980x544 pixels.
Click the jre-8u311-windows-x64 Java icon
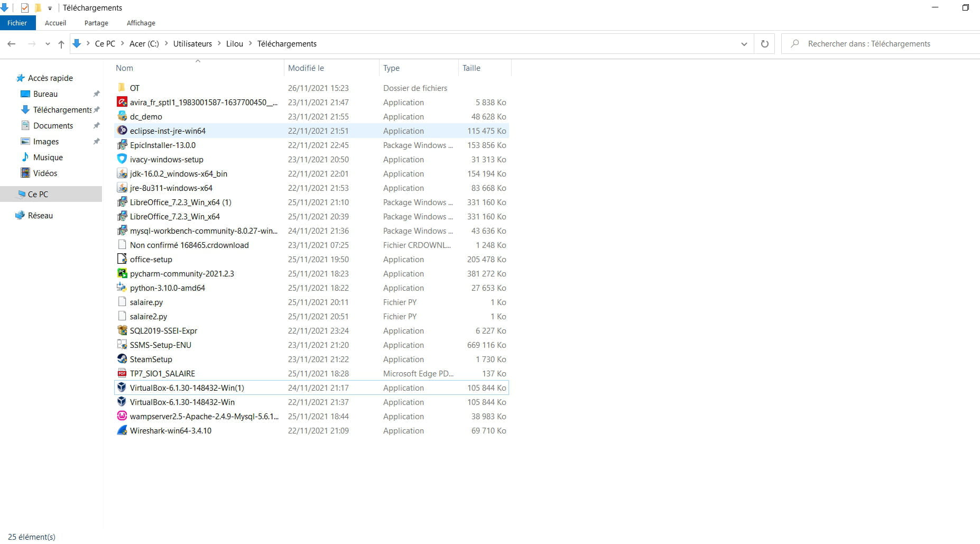pos(122,188)
